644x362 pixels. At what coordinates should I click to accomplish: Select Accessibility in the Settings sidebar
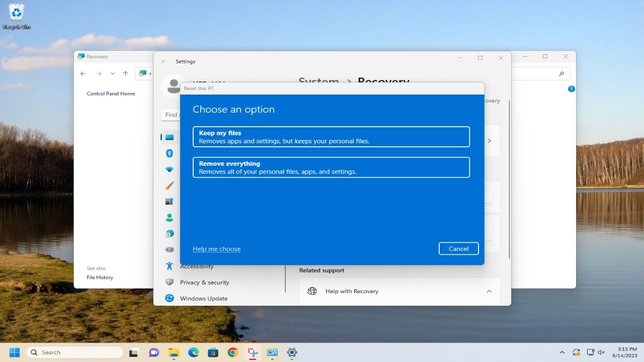197,267
